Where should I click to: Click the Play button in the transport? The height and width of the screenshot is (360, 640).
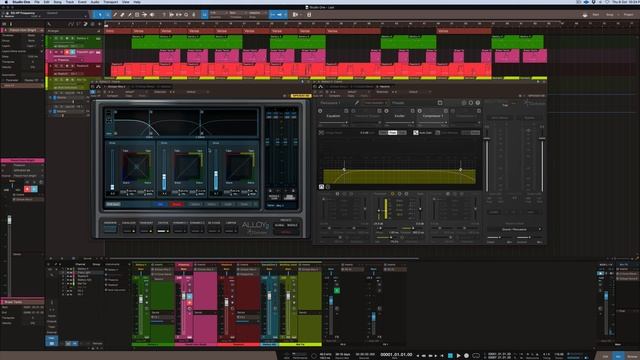click(x=458, y=356)
